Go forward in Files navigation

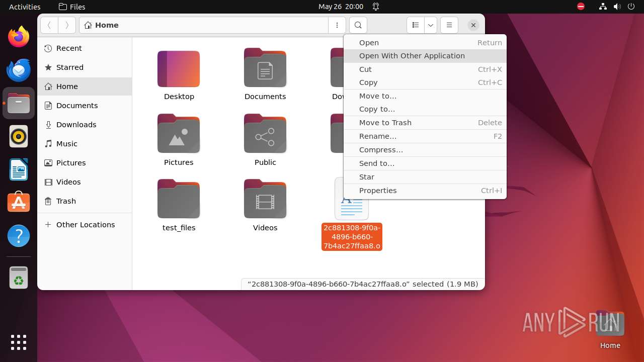coord(67,25)
